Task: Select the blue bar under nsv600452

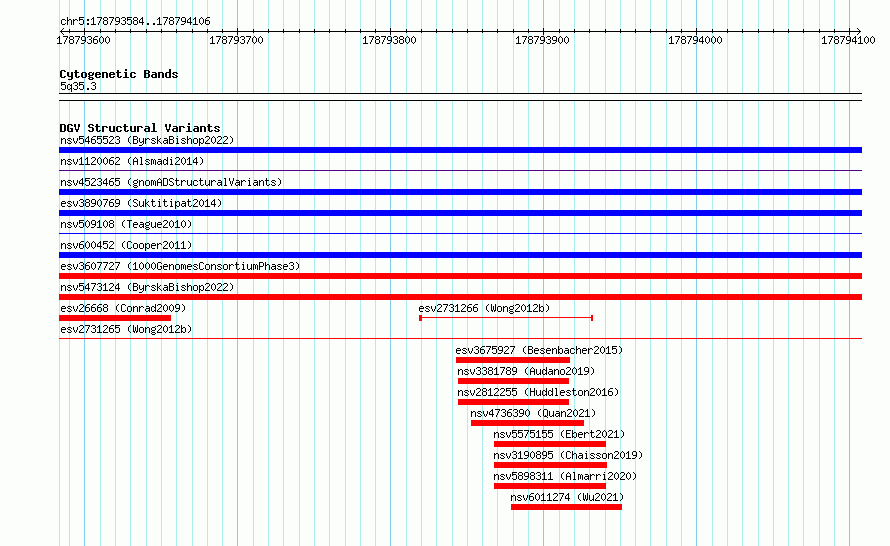Action: [460, 255]
